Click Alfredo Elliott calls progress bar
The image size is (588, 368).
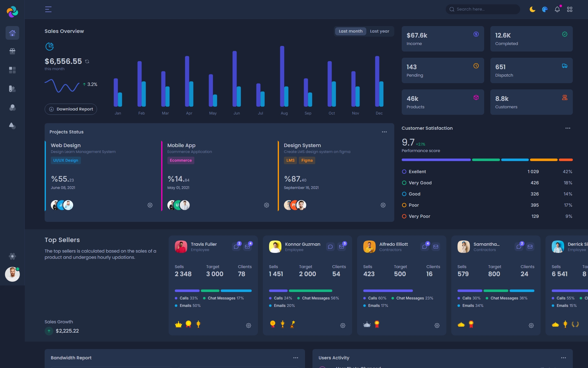tap(388, 291)
